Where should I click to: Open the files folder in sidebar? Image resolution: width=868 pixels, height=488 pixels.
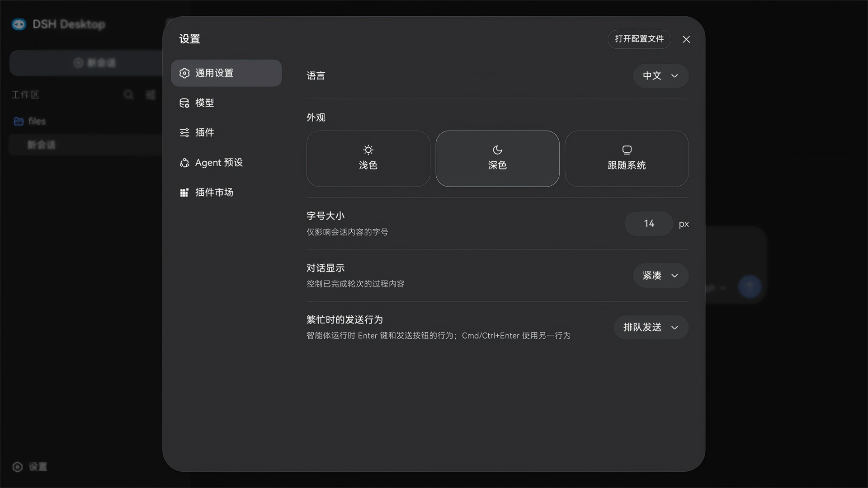(x=30, y=121)
